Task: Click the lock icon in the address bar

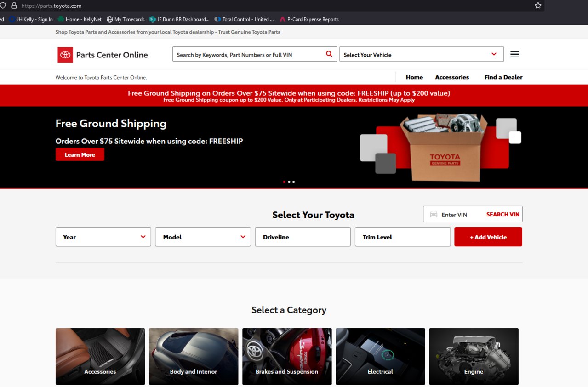Action: 14,6
